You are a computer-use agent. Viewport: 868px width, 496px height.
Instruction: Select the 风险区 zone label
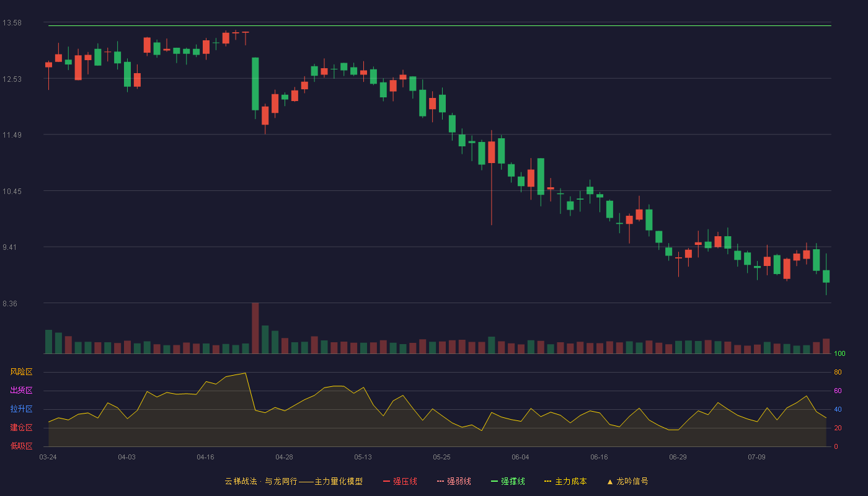tap(21, 372)
